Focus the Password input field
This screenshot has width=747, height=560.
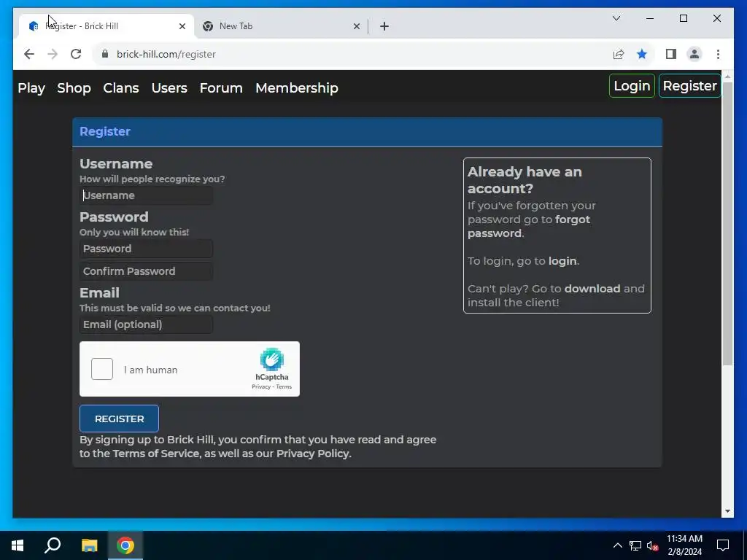point(146,249)
